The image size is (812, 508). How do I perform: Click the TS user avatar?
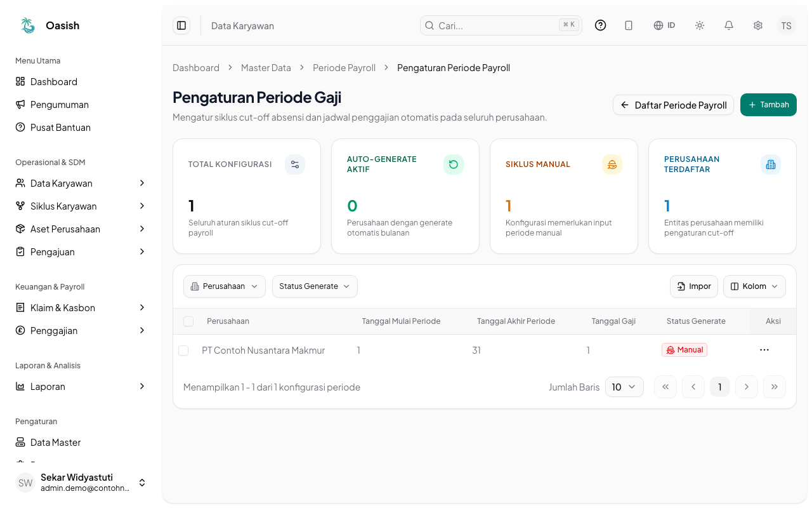pyautogui.click(x=787, y=25)
